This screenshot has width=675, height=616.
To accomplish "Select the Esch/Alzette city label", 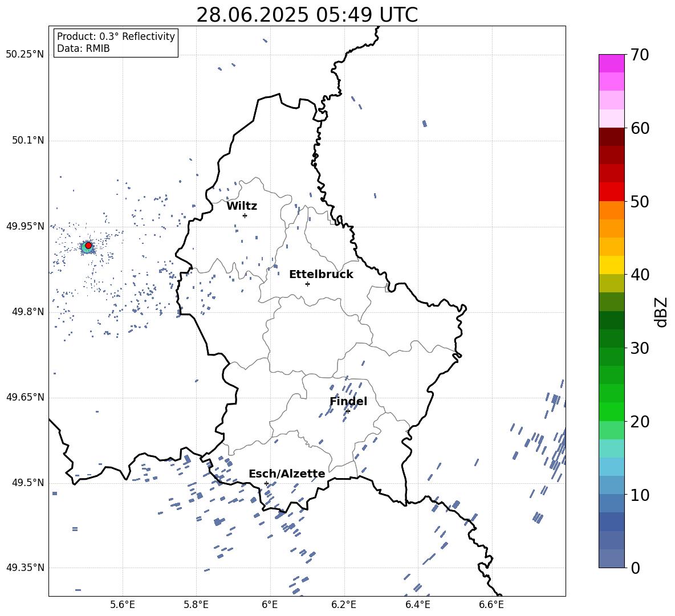I will [x=287, y=474].
